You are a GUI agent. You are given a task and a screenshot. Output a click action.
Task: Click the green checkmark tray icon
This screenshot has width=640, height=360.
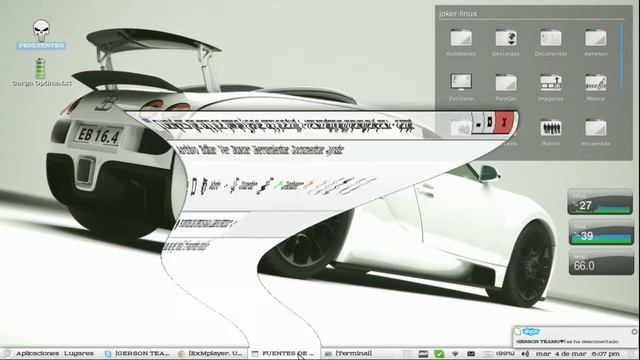tap(439, 354)
